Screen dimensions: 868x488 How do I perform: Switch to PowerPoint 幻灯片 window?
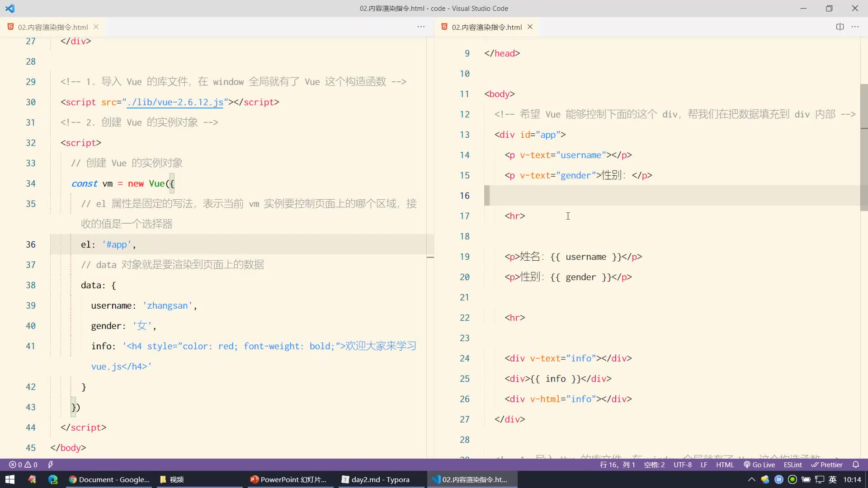289,479
